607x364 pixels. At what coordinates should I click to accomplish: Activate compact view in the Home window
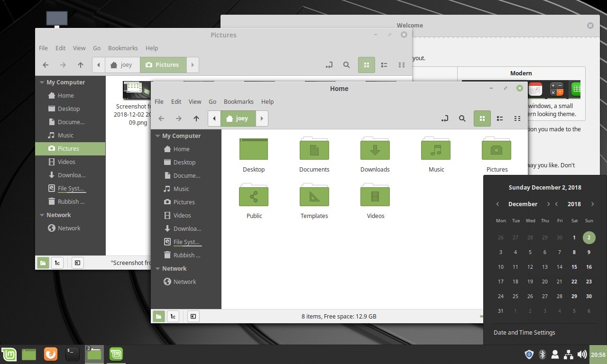pos(517,118)
